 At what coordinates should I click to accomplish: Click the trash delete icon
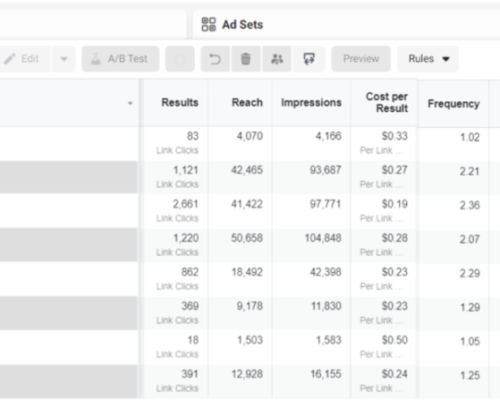(x=246, y=59)
